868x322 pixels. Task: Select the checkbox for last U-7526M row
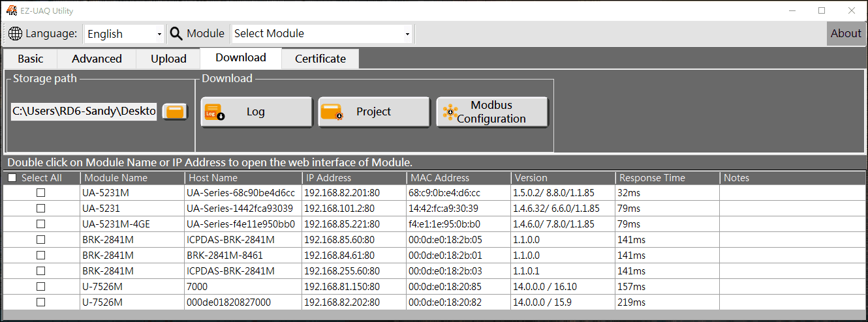pos(40,302)
